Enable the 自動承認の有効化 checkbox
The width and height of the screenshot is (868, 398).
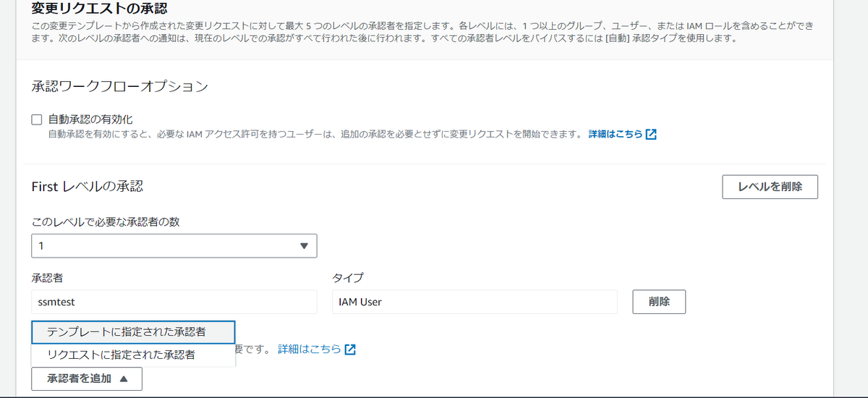coord(37,120)
